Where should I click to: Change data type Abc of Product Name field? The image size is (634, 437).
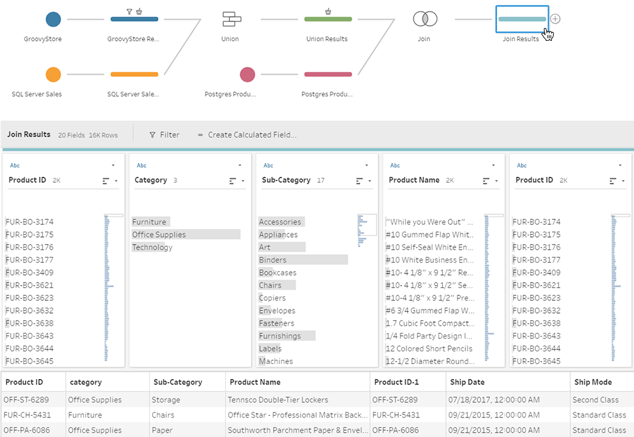pyautogui.click(x=395, y=165)
